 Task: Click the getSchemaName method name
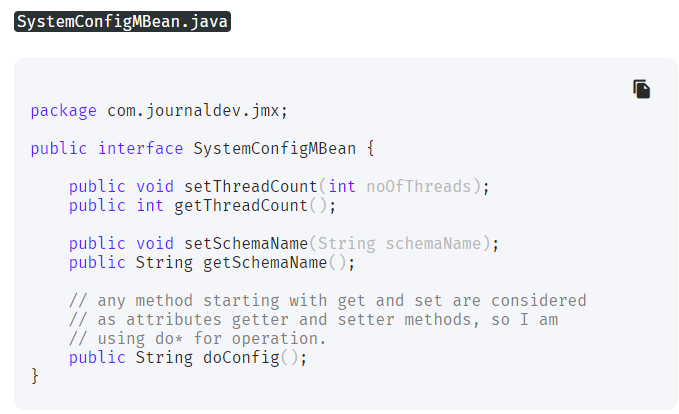click(x=265, y=262)
